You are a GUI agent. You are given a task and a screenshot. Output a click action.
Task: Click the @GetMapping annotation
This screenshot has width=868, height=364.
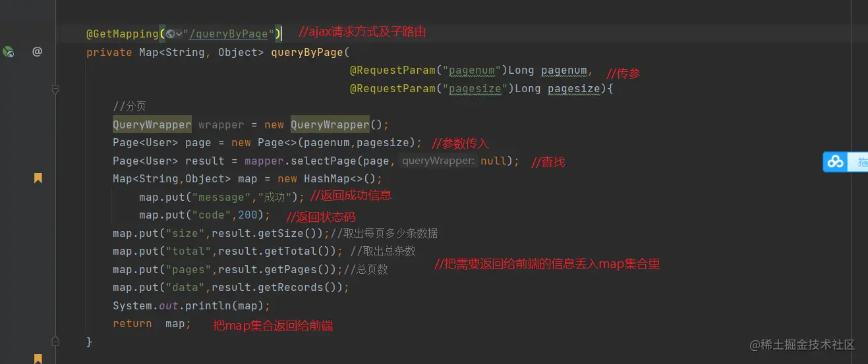123,34
